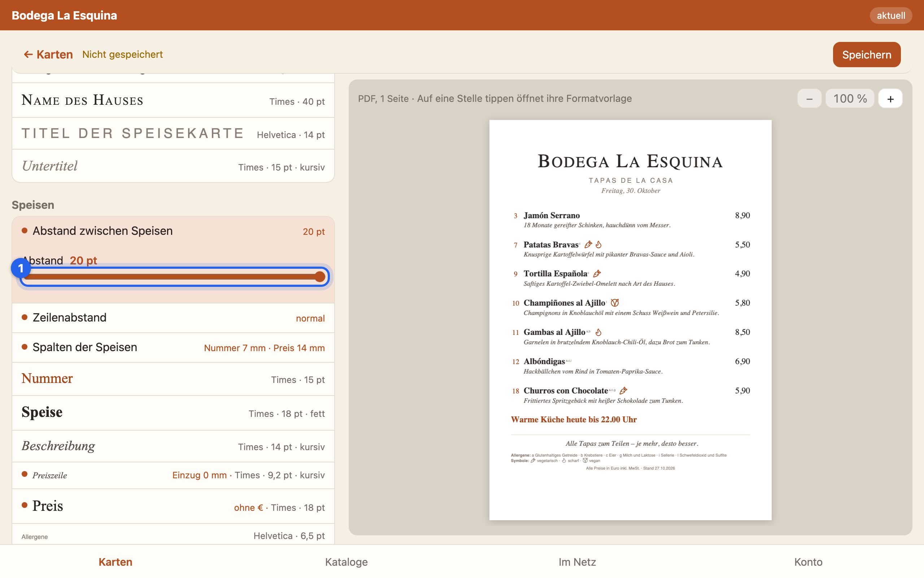This screenshot has height=578, width=924.
Task: Zoom in the PDF preview with plus button
Action: tap(890, 99)
